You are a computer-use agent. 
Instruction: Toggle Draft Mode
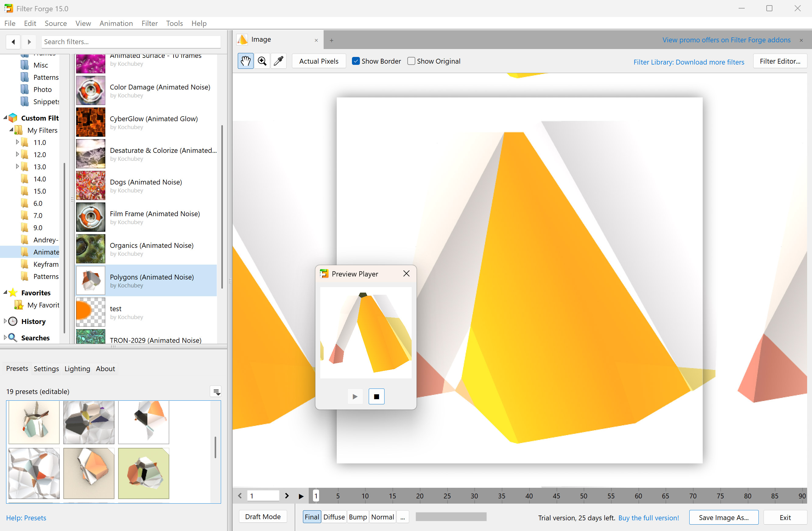(x=263, y=517)
